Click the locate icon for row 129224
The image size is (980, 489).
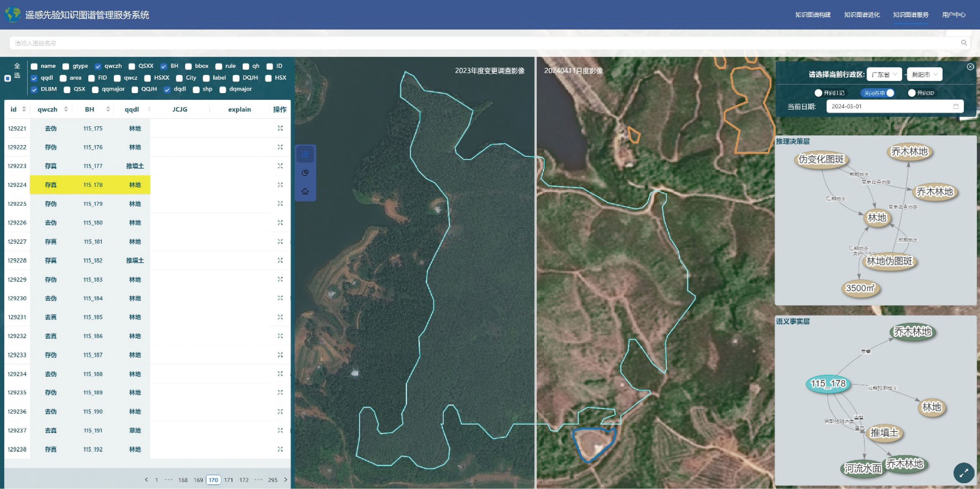pos(280,185)
